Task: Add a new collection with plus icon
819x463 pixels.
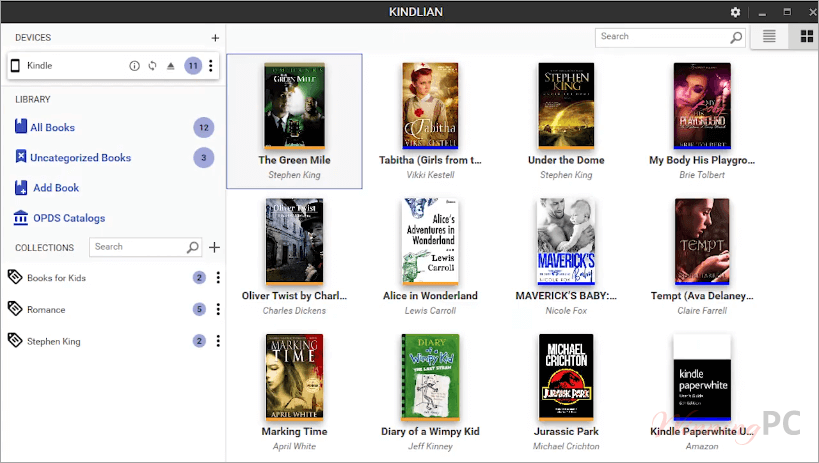Action: click(215, 247)
